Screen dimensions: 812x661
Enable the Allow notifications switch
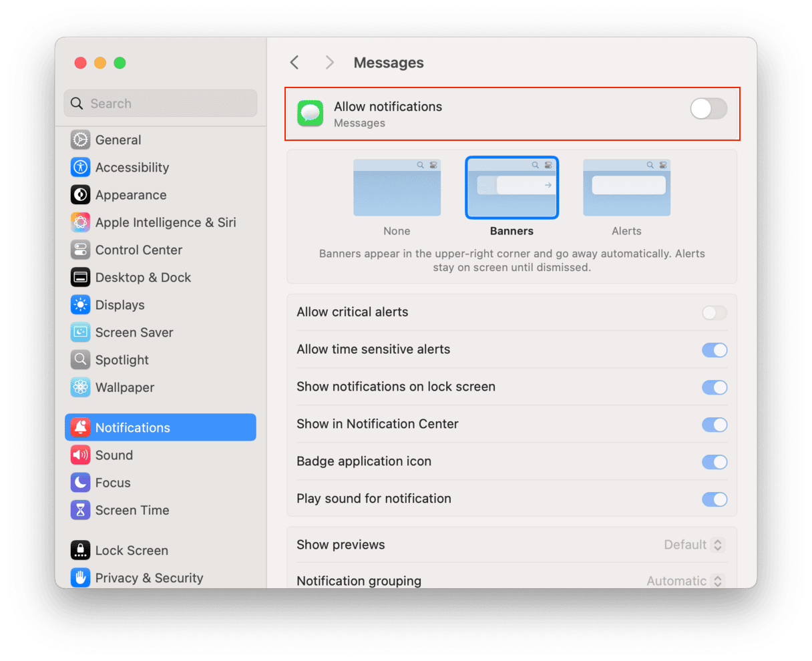[x=708, y=108]
